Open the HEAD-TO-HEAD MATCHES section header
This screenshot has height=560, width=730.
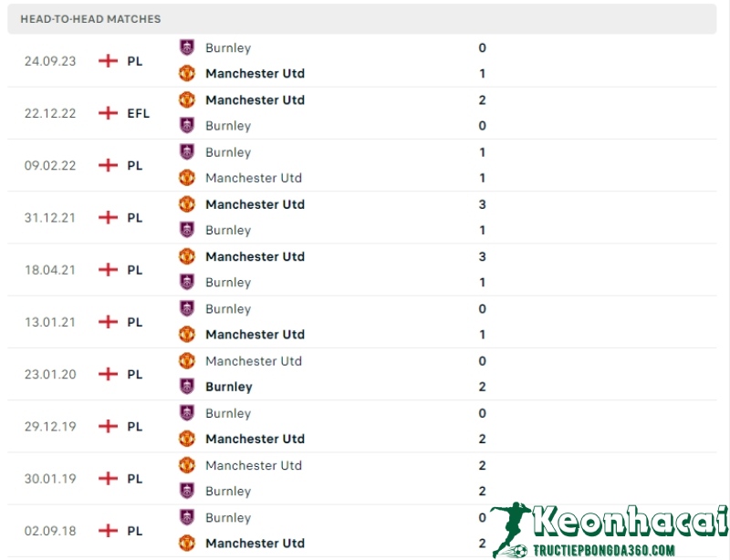click(x=90, y=18)
